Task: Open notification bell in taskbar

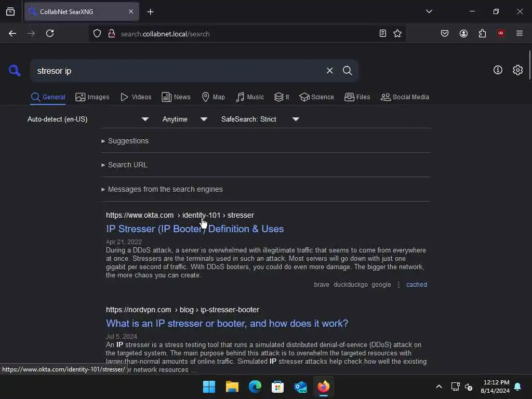Action: 518,387
